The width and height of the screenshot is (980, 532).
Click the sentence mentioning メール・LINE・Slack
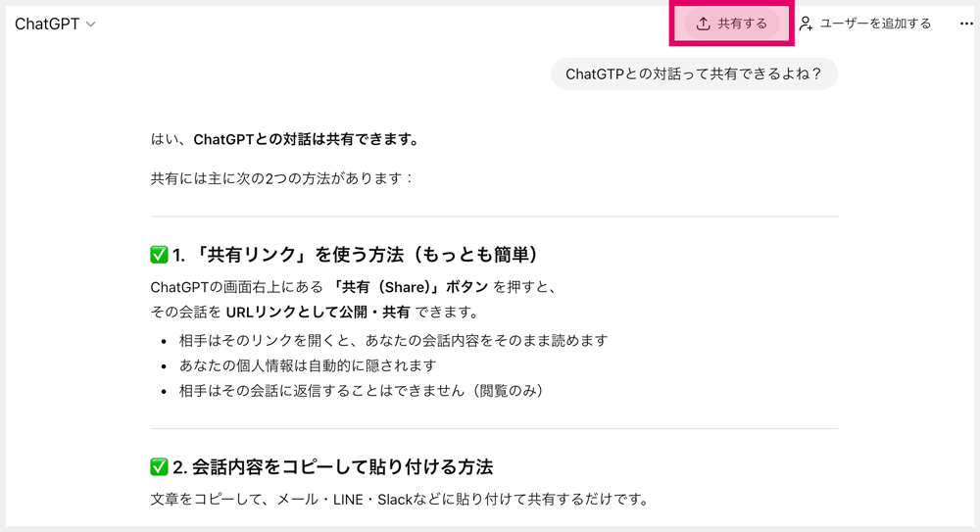tap(399, 499)
